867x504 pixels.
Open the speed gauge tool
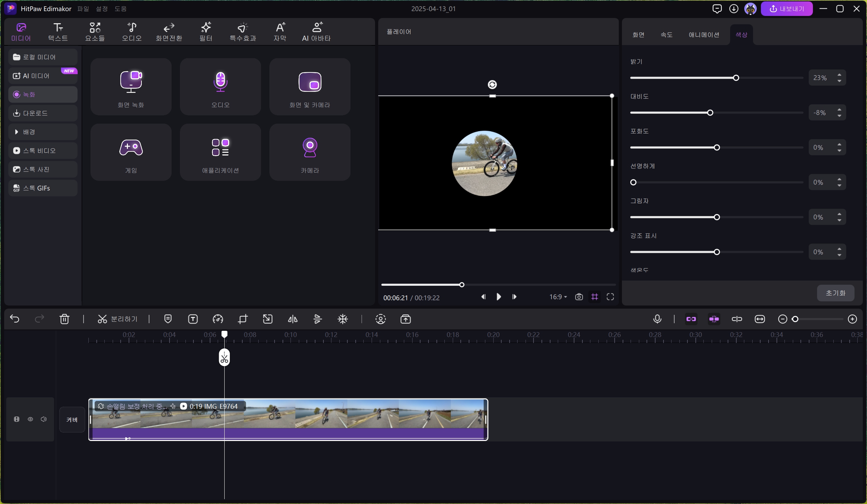pos(218,319)
